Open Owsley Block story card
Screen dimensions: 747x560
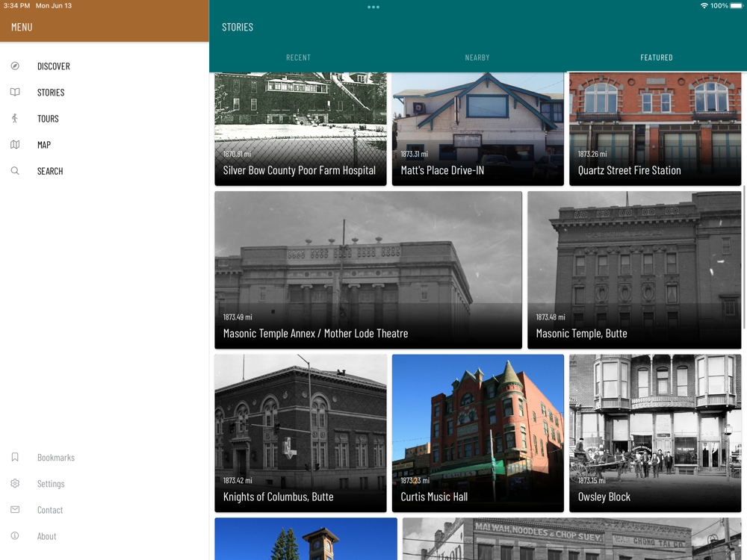pos(655,433)
